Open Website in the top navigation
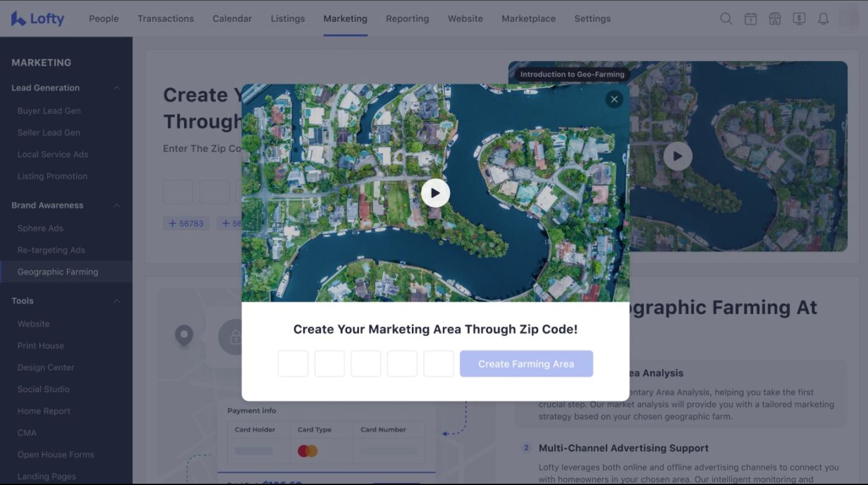868x485 pixels. [466, 19]
